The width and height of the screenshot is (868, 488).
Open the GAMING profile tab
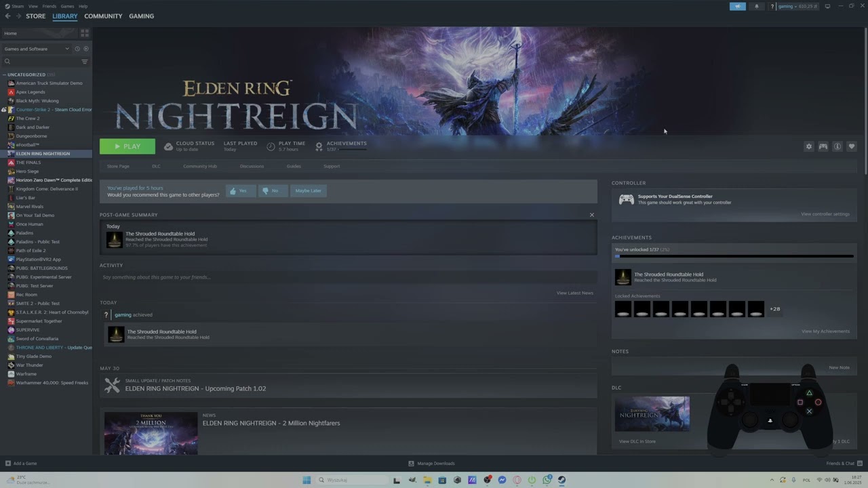141,16
